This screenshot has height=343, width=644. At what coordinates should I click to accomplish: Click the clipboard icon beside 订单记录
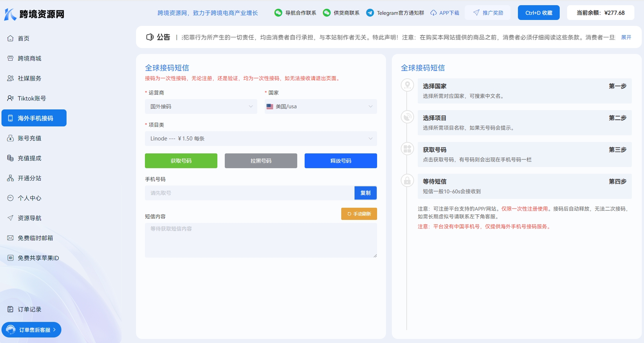point(10,309)
